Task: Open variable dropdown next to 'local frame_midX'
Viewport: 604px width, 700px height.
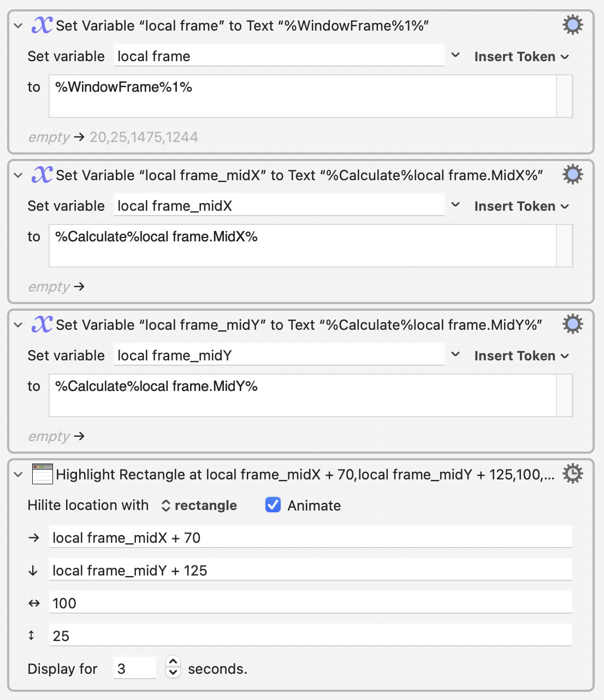Action: click(455, 205)
